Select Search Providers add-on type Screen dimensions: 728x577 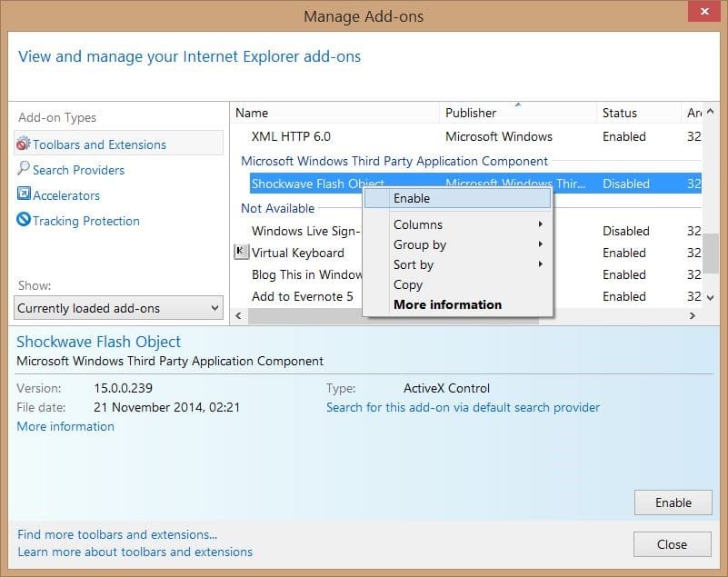coord(78,170)
